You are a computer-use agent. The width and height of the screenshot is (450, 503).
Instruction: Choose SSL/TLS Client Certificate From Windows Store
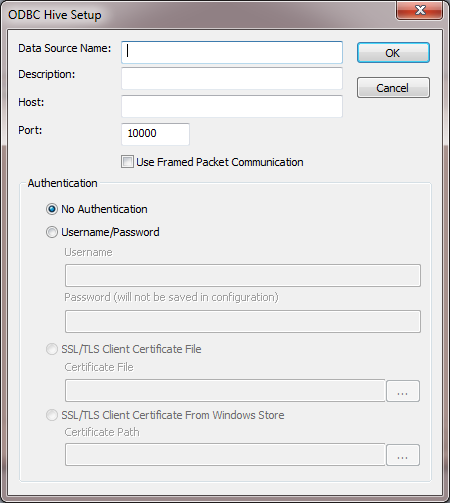[52, 415]
